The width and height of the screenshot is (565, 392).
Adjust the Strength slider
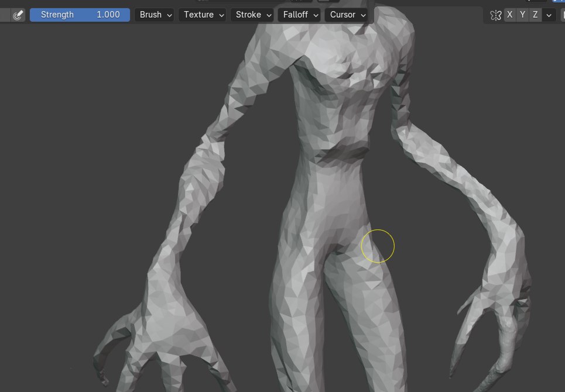(80, 15)
